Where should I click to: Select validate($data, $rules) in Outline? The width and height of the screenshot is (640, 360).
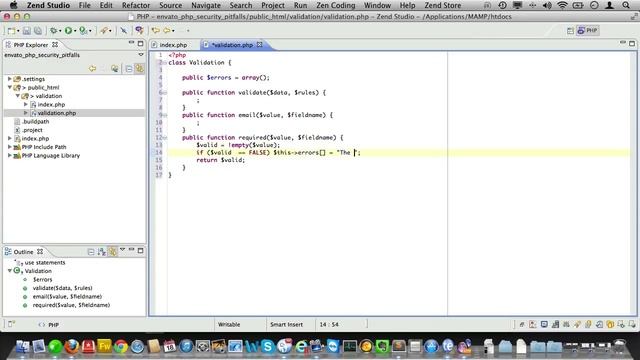(62, 288)
